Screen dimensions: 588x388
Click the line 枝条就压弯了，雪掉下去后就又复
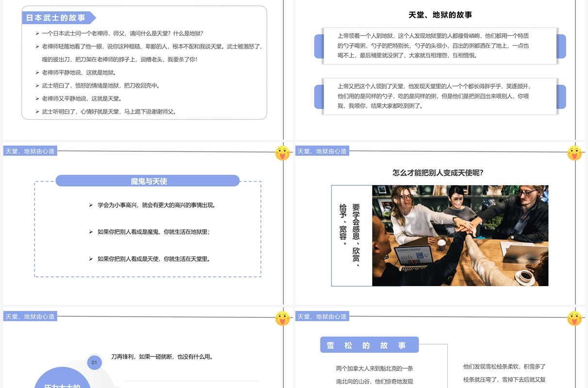505,380
